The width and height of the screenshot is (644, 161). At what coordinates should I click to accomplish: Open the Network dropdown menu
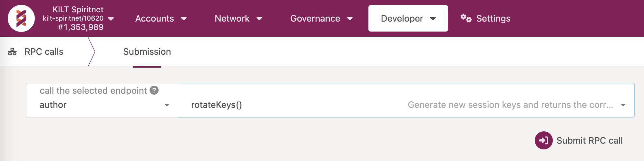click(238, 19)
